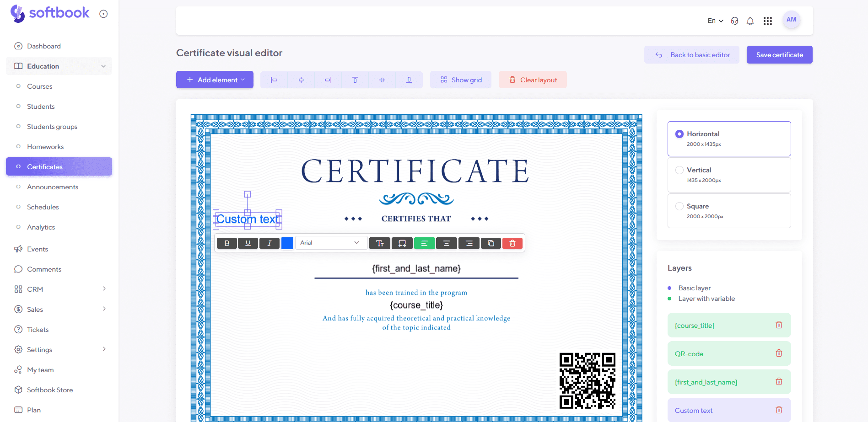
Task: Align element horizontally to center
Action: pos(301,80)
